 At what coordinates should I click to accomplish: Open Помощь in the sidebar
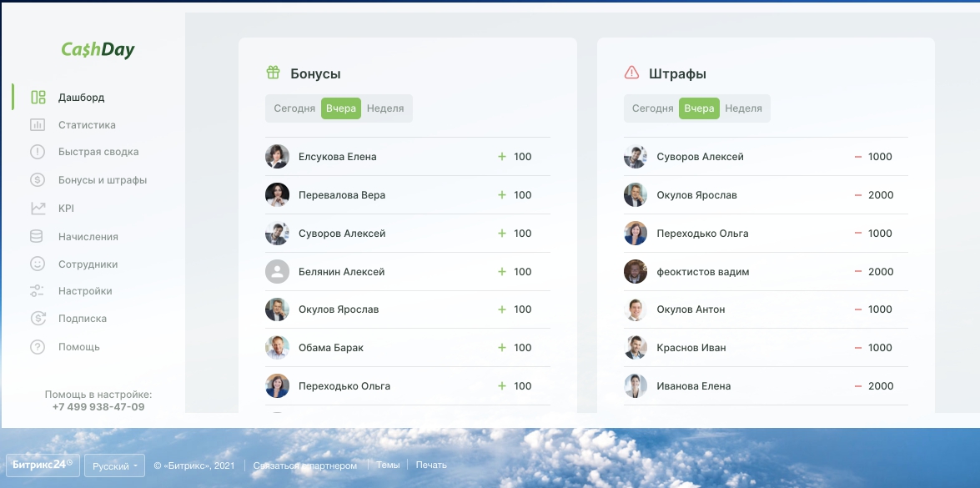[78, 347]
